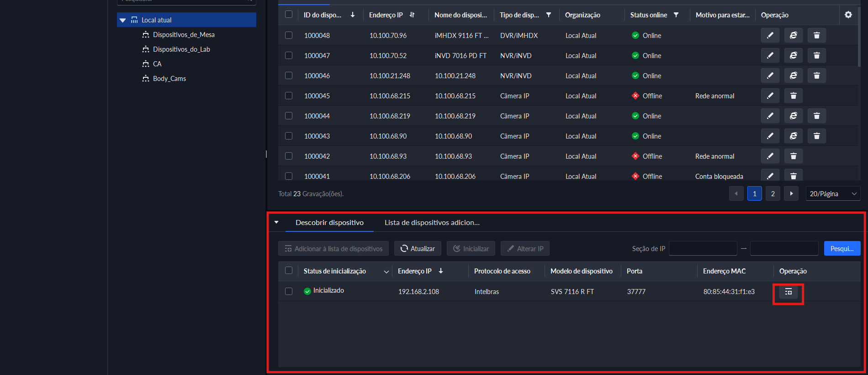
Task: Check the box for device 1000044
Action: coord(289,116)
